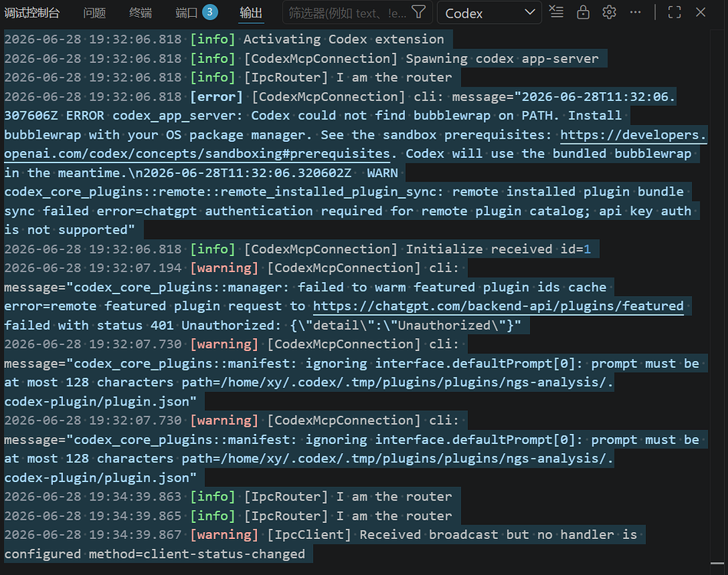Screen dimensions: 728x575
Task: Toggle the output scroll lock icon
Action: coord(583,12)
